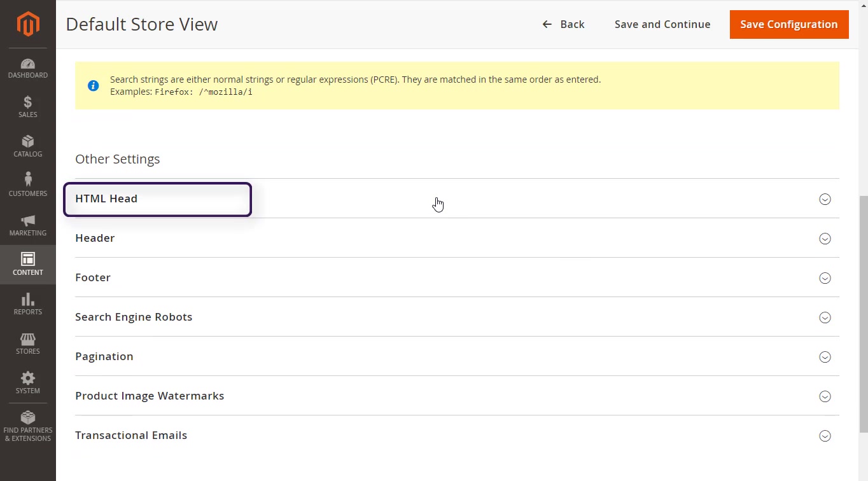Click Save and Continue

(662, 24)
